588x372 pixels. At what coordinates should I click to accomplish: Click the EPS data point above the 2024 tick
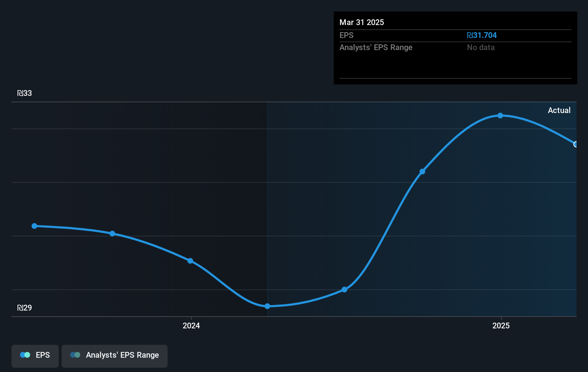(191, 261)
